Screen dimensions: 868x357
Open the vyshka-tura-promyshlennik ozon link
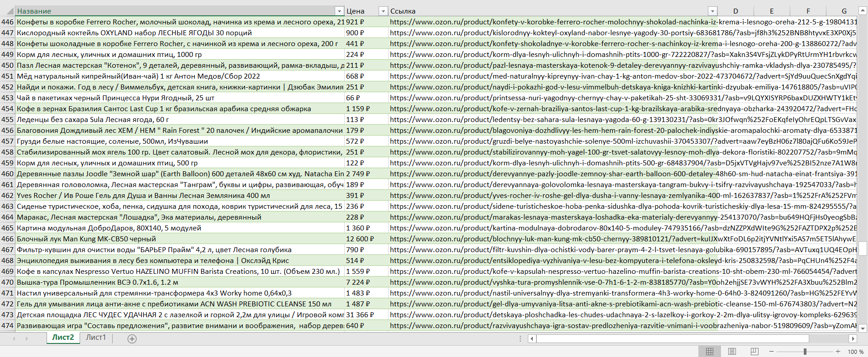click(623, 282)
